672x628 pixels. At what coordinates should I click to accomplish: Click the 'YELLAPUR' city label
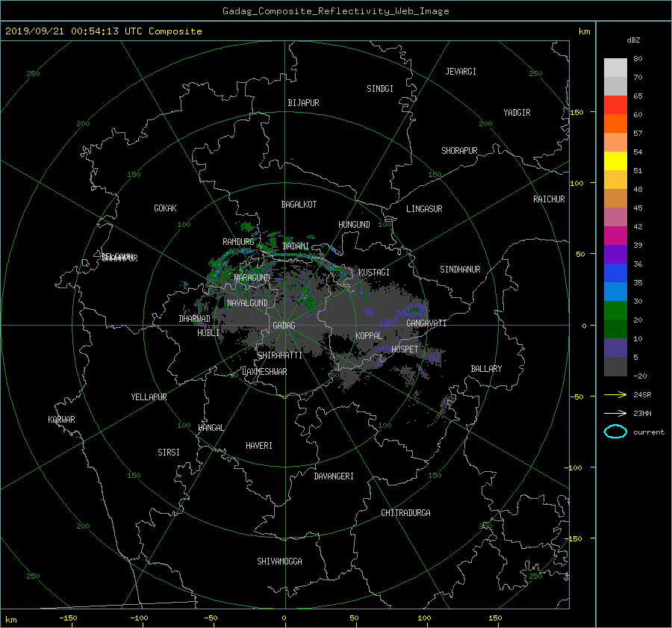[149, 397]
